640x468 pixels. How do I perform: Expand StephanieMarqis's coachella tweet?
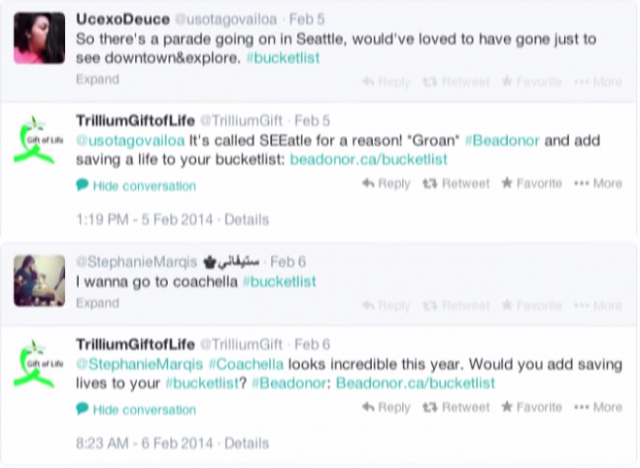click(x=97, y=302)
